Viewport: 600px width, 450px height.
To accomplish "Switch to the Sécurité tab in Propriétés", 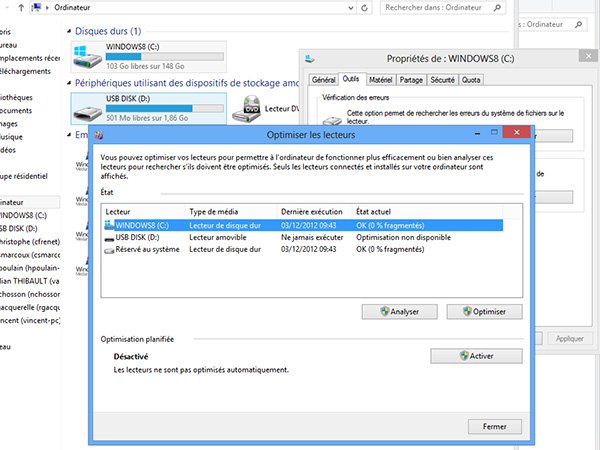I will (442, 80).
